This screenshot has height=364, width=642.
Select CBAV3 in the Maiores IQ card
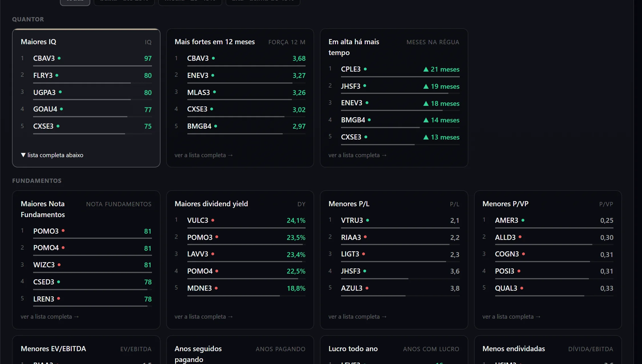[x=44, y=58]
